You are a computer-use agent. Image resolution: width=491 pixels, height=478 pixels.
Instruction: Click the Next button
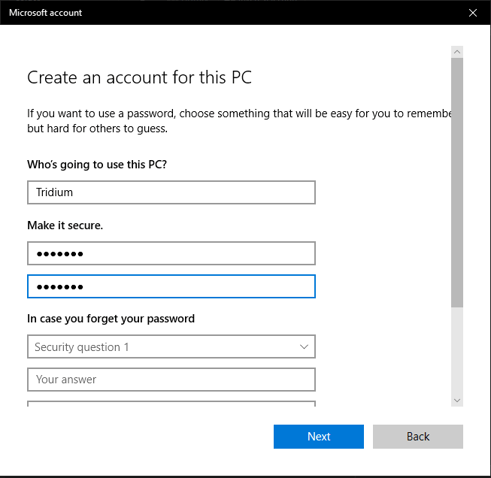coord(319,436)
